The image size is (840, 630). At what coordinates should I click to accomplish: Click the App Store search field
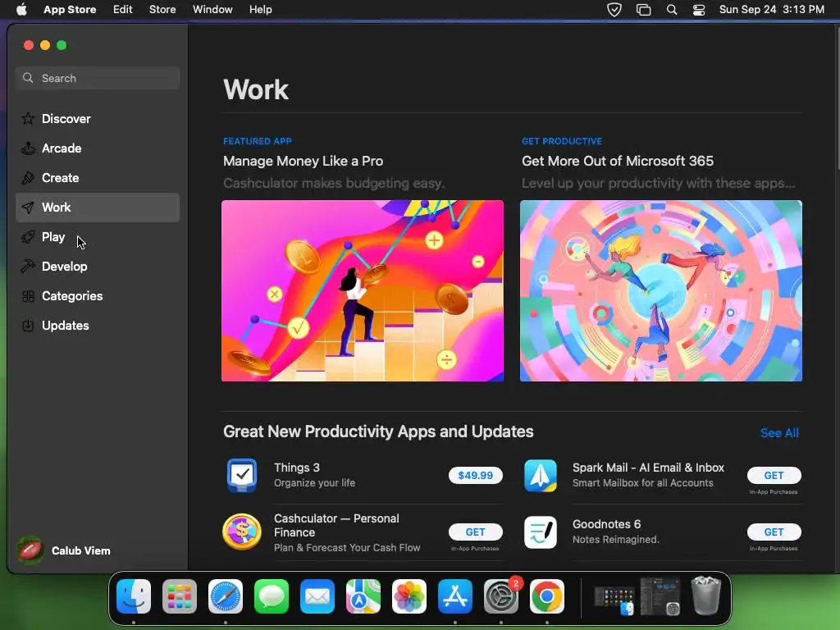(98, 78)
